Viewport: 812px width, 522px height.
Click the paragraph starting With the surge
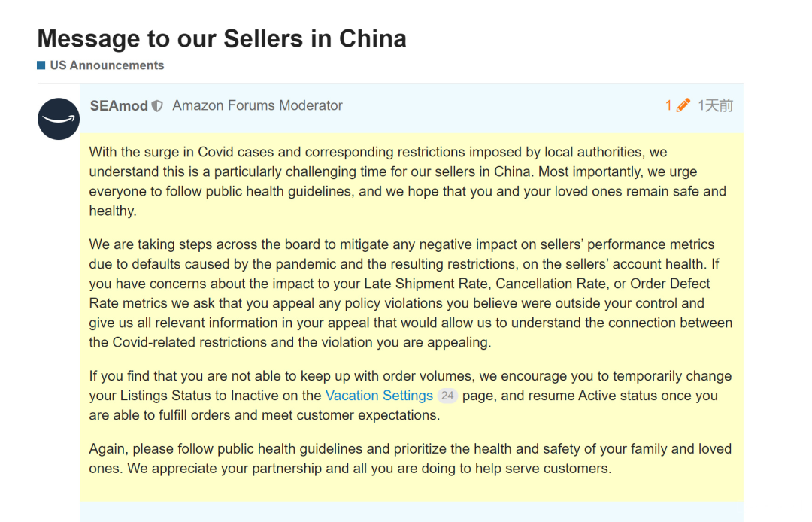408,181
